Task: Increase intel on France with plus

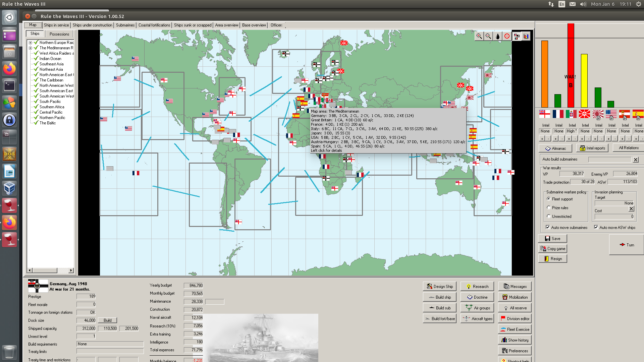Action: coord(555,138)
